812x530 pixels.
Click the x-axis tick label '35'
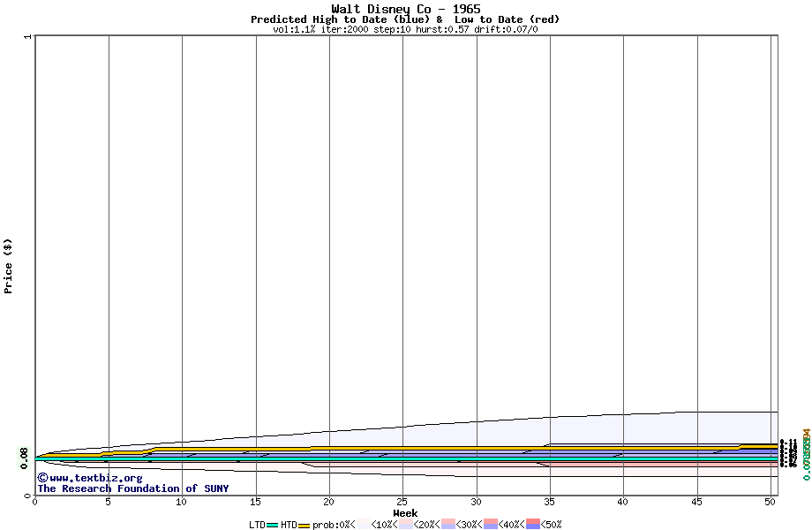(550, 502)
